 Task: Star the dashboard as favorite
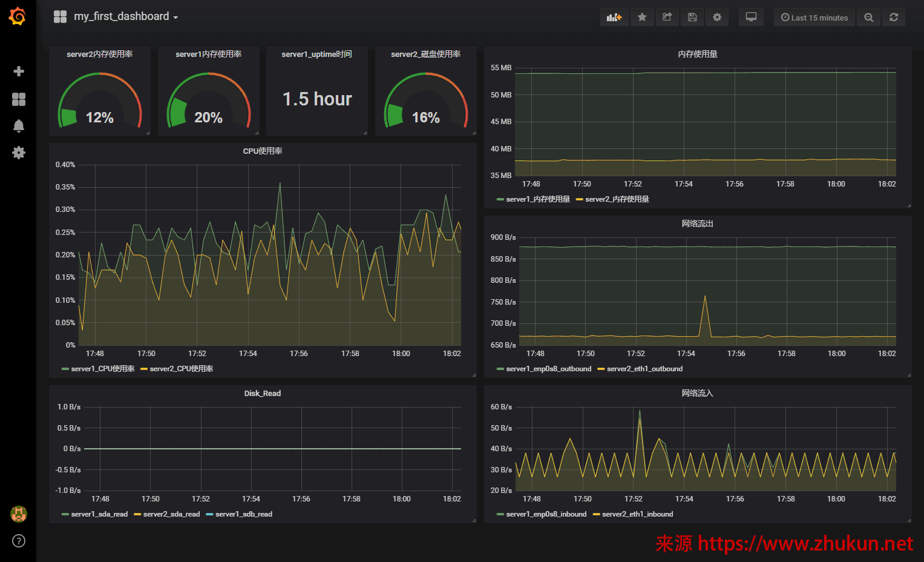point(642,18)
